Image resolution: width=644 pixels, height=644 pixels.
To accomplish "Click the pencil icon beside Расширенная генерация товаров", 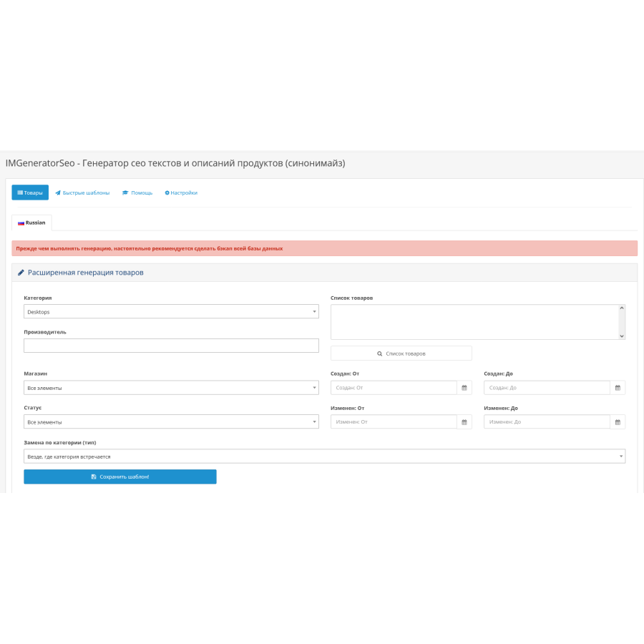I will [x=21, y=273].
